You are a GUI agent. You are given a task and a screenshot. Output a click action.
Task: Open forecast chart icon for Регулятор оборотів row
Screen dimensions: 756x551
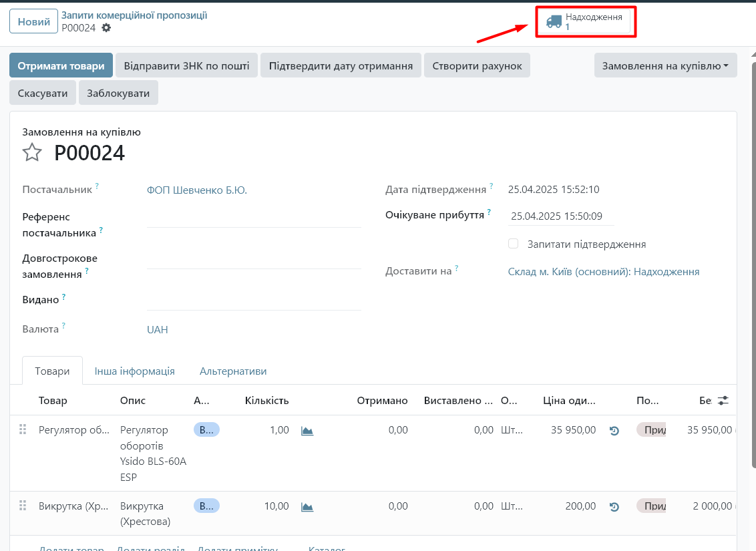tap(307, 431)
